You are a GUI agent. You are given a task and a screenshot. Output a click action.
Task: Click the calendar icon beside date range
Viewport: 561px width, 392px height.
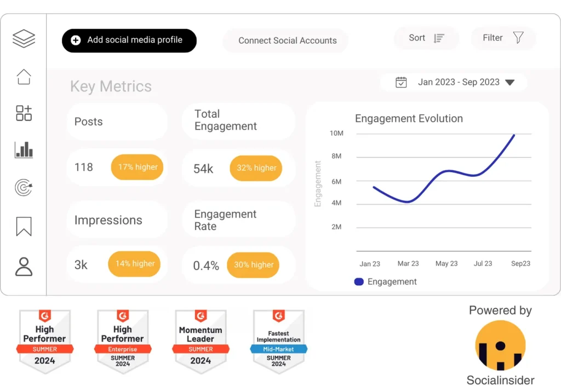(x=402, y=82)
